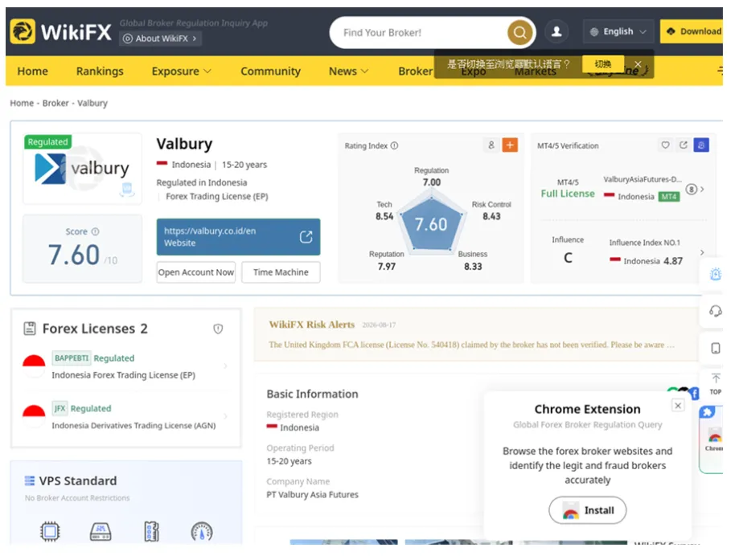Click the valbury broker logo
739x560 pixels.
point(82,169)
